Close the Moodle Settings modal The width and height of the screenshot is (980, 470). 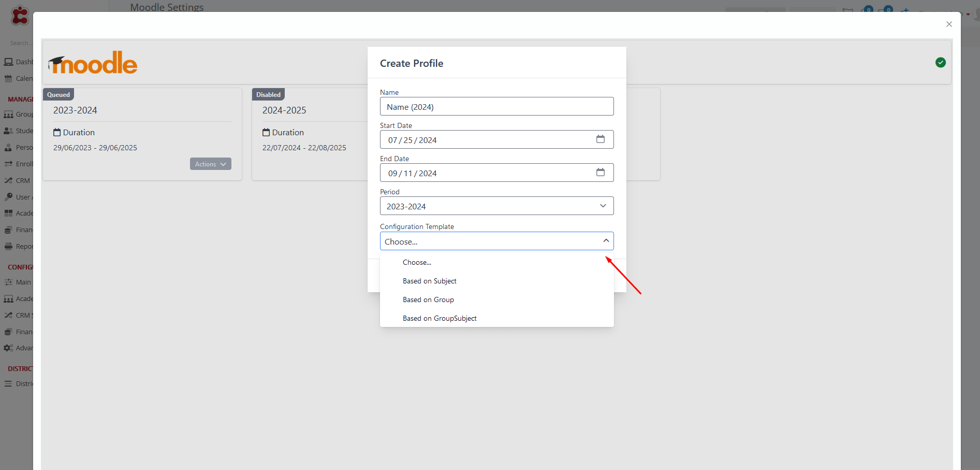tap(949, 24)
